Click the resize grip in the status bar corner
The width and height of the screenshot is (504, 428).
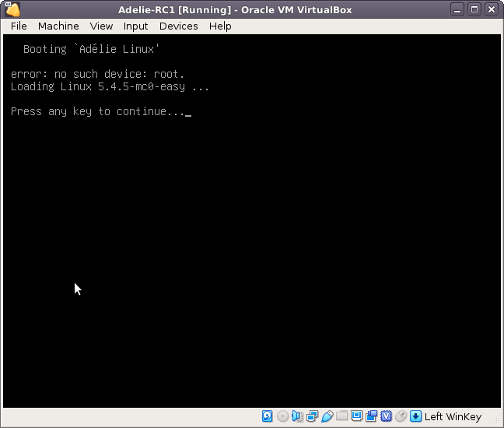coord(496,420)
